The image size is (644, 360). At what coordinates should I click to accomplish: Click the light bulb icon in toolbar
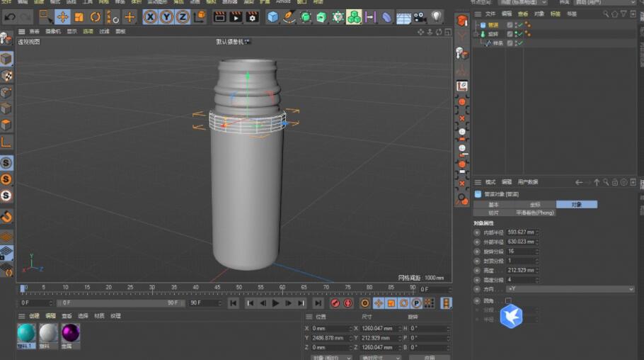pyautogui.click(x=437, y=16)
